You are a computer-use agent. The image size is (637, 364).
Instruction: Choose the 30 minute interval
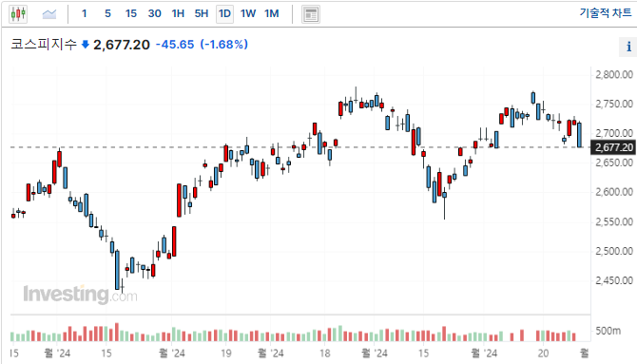pyautogui.click(x=154, y=14)
